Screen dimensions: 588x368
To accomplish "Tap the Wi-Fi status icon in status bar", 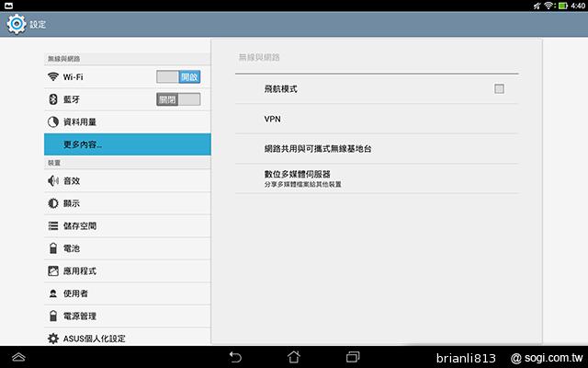I will [549, 6].
